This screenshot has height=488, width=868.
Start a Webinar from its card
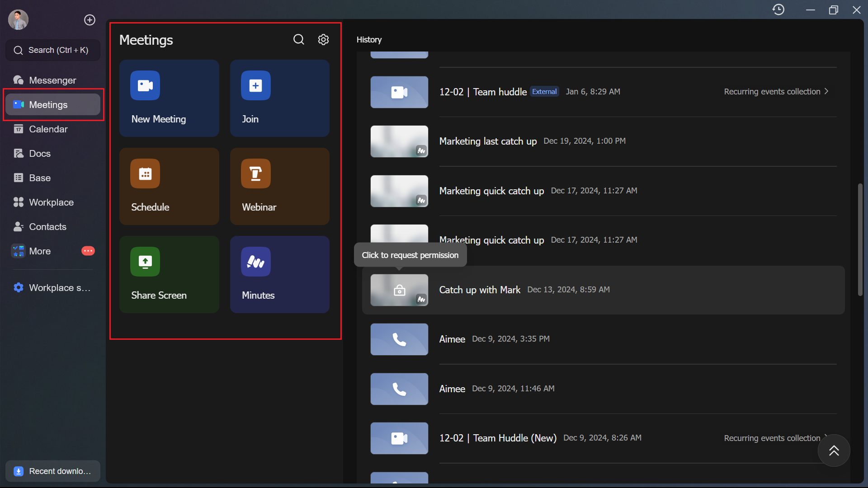tap(280, 186)
